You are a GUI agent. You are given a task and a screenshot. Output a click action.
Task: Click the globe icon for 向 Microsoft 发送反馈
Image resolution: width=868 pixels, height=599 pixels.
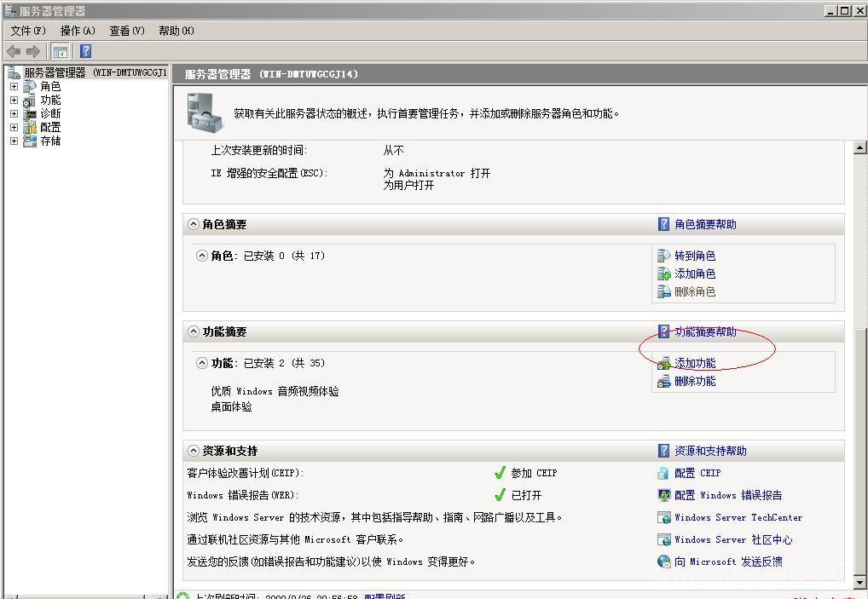coord(663,562)
